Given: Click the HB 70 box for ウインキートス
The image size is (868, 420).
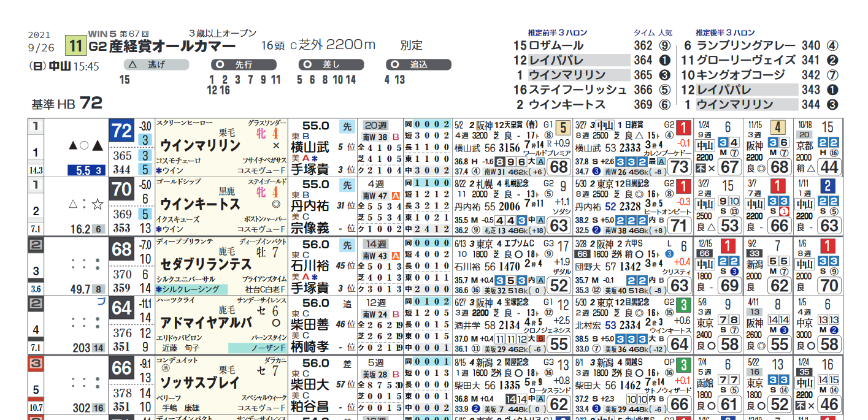Looking at the screenshot, I should [x=122, y=189].
